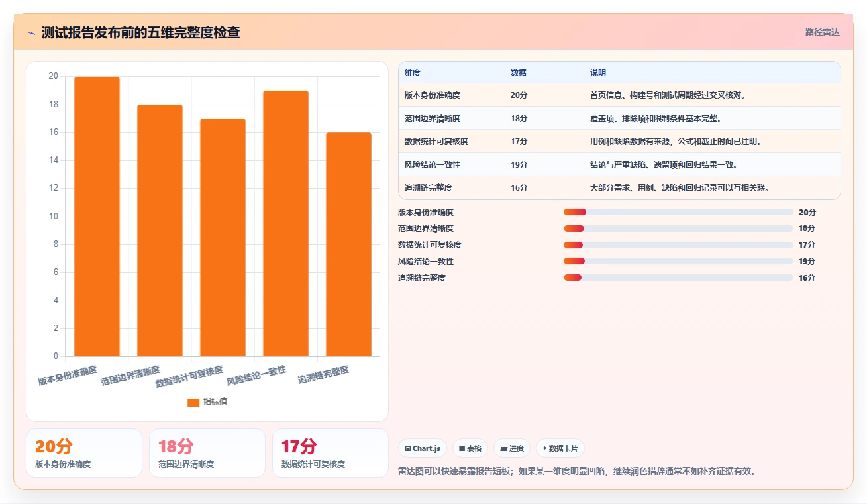This screenshot has width=867, height=504.
Task: Click the 追溯链完整度 progress bar
Action: click(678, 278)
